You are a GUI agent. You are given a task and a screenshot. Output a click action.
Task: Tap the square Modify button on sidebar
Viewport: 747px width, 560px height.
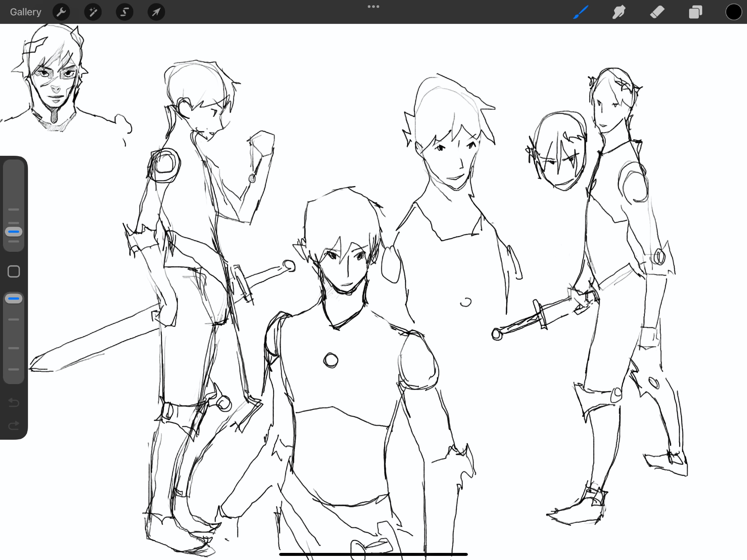[14, 272]
